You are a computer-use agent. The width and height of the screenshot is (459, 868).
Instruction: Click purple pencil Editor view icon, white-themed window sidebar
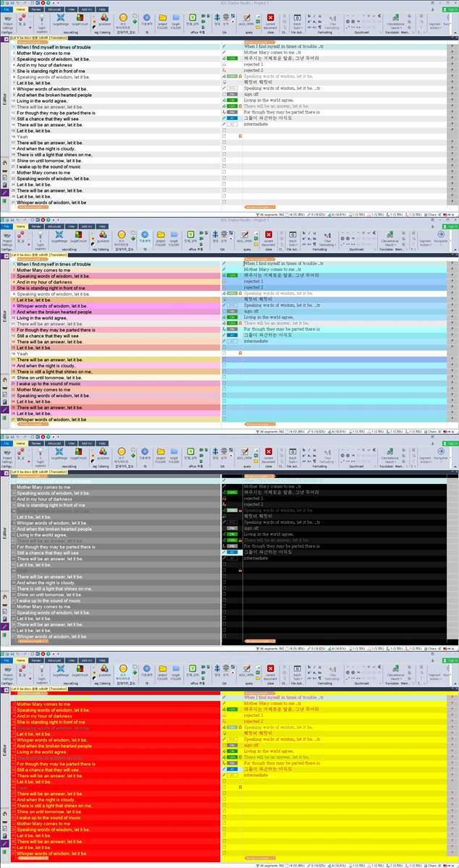coord(4,192)
